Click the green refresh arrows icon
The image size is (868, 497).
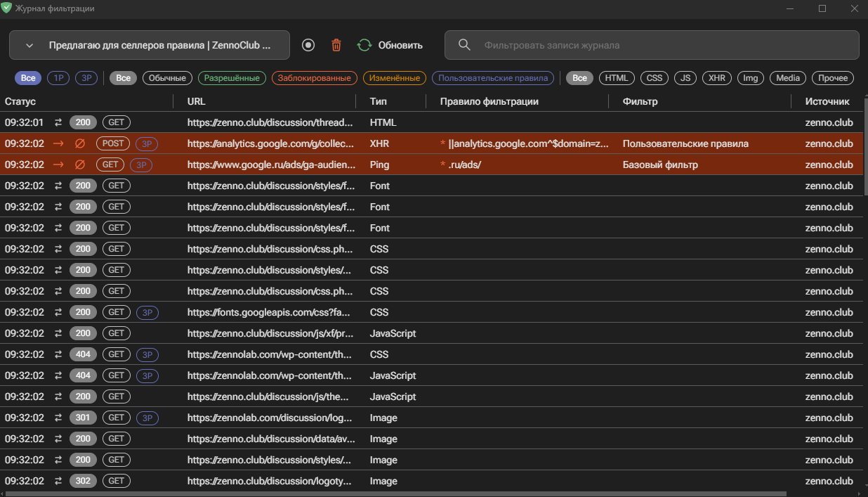click(364, 45)
